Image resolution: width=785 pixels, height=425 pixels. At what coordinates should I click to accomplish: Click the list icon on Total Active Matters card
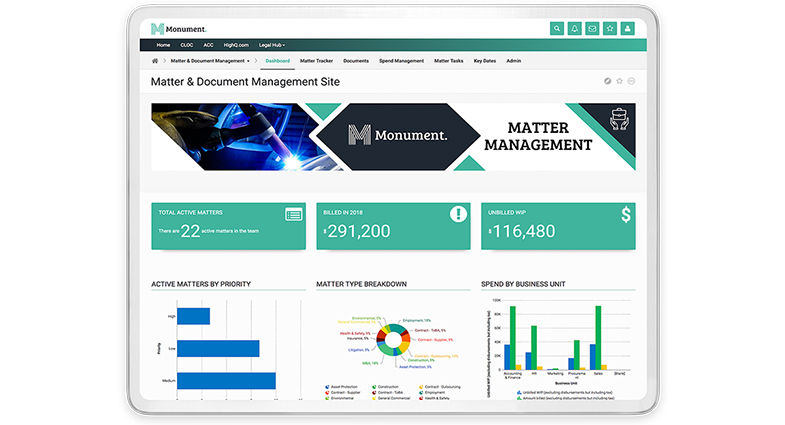[294, 215]
